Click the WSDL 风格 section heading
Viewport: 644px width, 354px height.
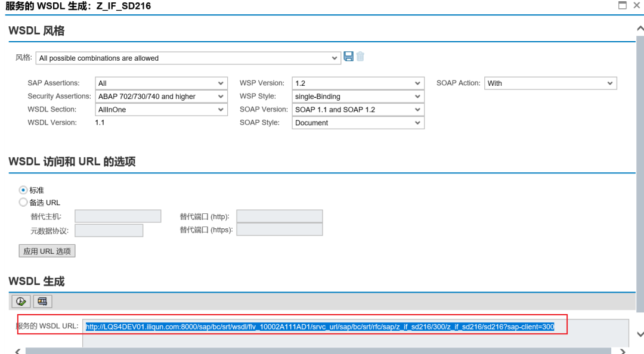(x=36, y=31)
